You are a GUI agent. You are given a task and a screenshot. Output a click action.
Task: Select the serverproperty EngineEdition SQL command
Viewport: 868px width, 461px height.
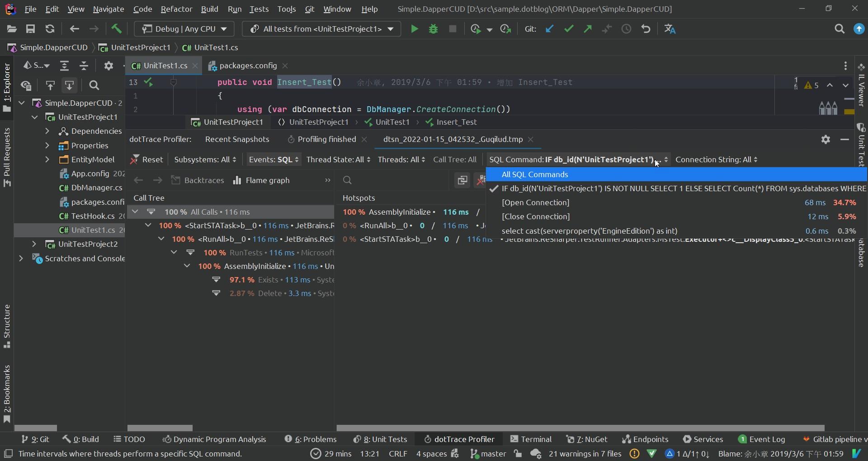[676, 230]
